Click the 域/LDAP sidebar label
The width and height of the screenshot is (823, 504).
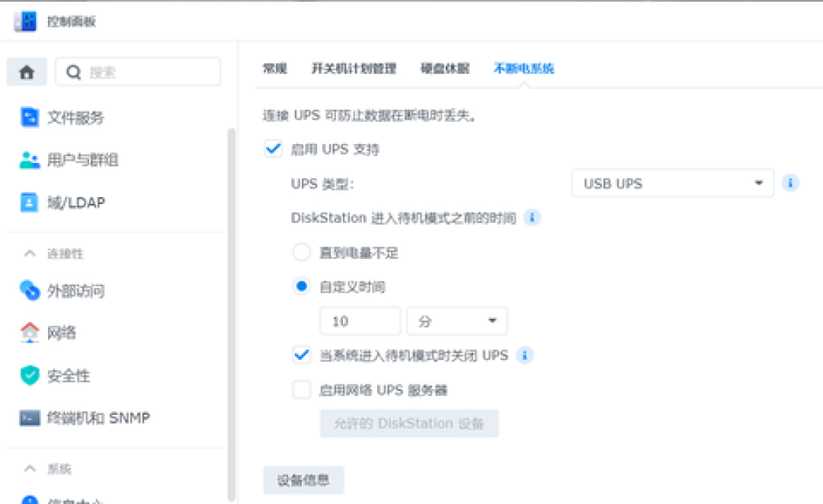point(77,203)
